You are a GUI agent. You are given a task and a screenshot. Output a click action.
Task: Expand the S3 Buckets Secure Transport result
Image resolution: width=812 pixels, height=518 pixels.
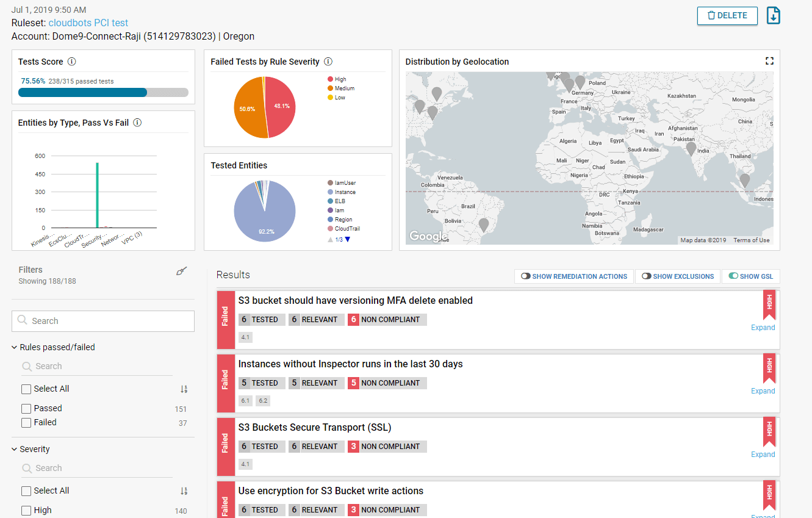click(x=763, y=455)
